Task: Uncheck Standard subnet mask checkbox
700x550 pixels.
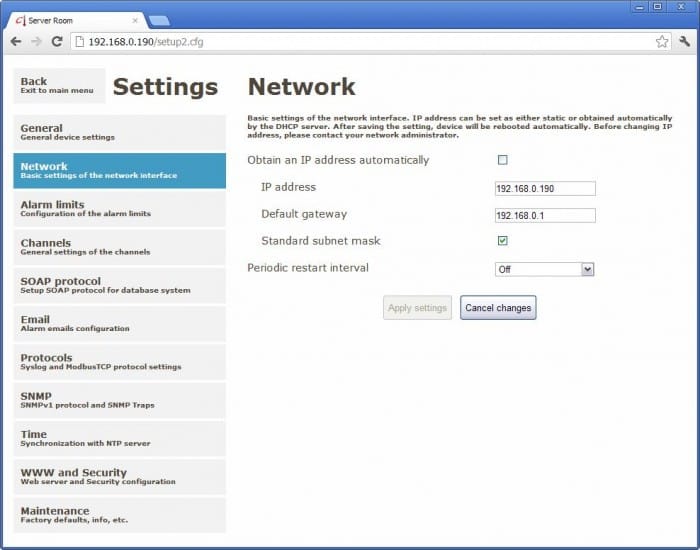Action: click(x=502, y=241)
